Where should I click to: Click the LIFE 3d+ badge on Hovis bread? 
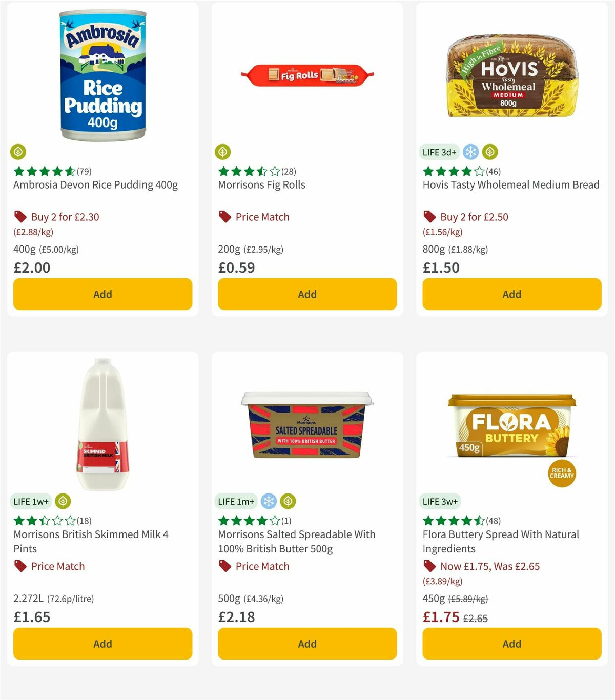(x=439, y=152)
